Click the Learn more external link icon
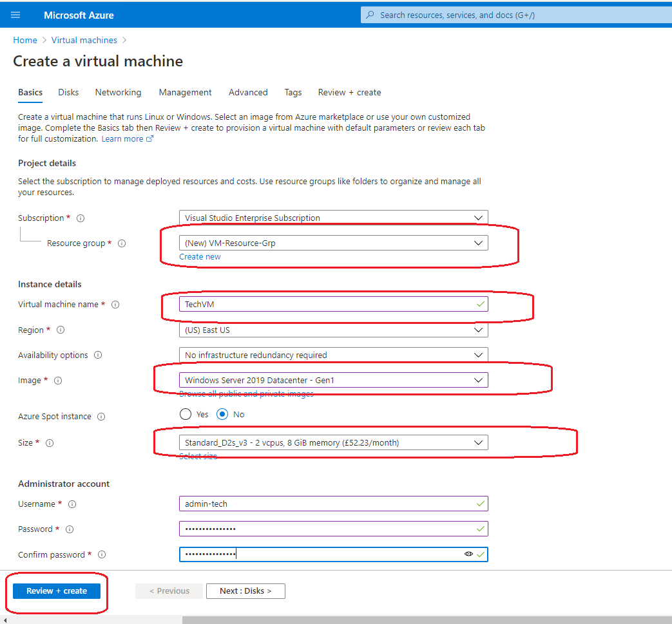Screen dimensions: 672x624 pyautogui.click(x=149, y=138)
